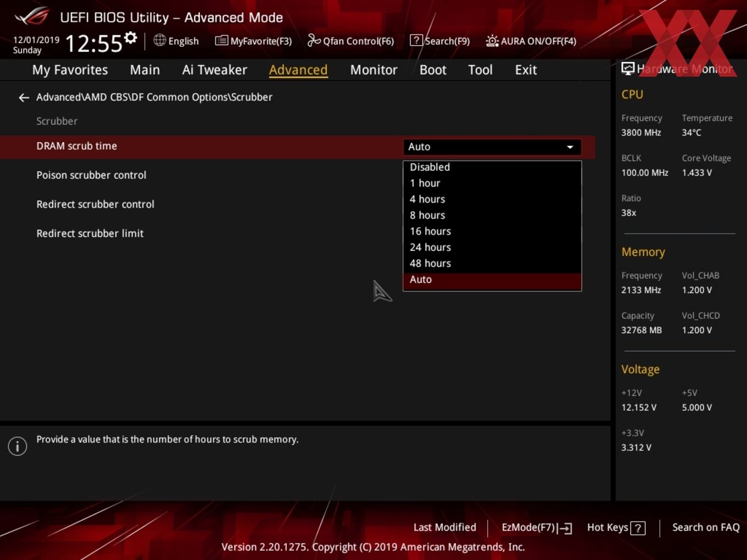Select 4 hours option
Viewport: 747px width, 560px height.
(x=492, y=199)
